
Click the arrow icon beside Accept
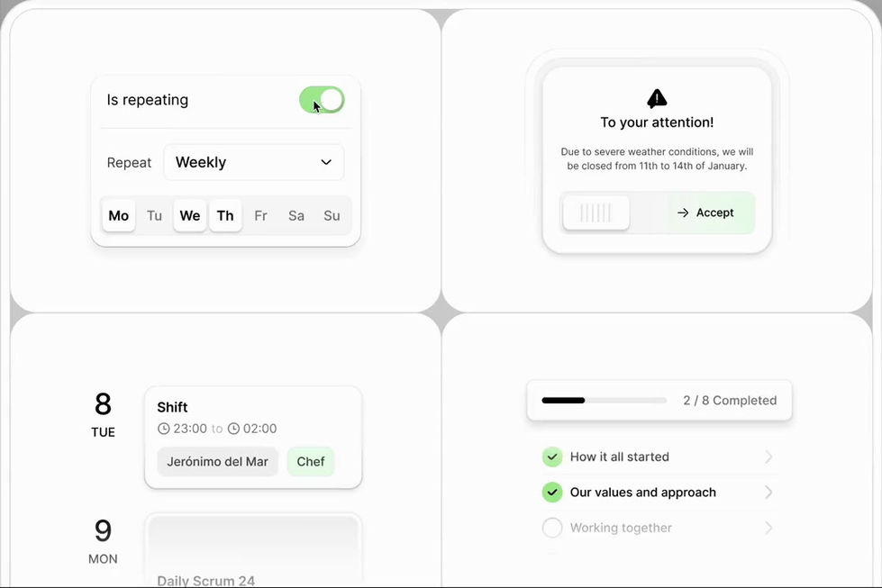(683, 213)
